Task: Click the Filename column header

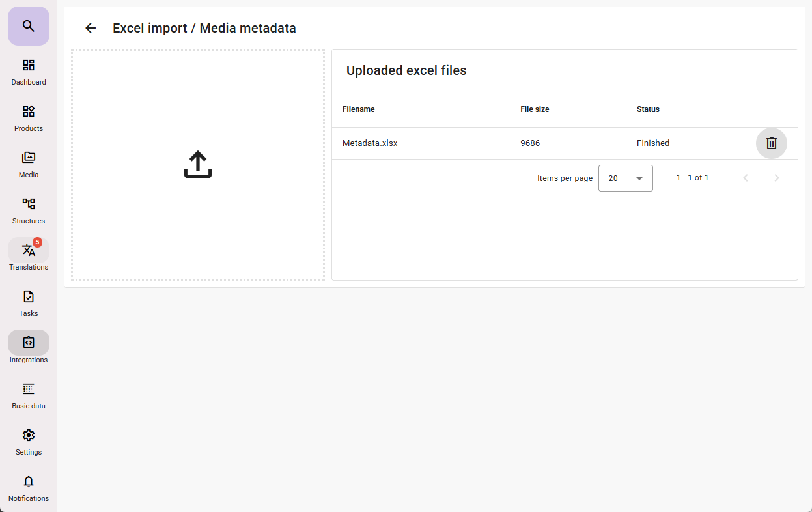Action: click(x=359, y=109)
